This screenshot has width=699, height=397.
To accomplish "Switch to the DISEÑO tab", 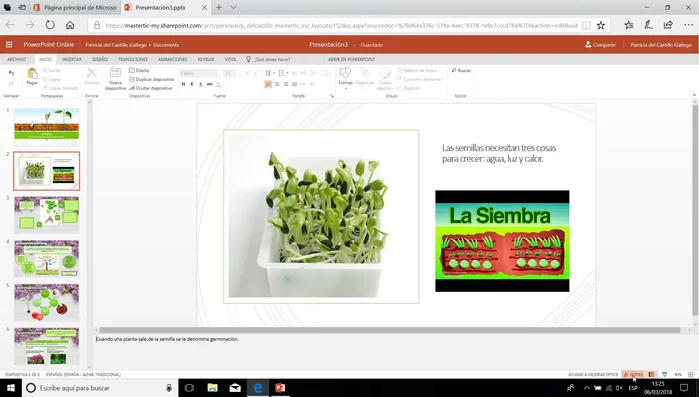I will [x=100, y=59].
